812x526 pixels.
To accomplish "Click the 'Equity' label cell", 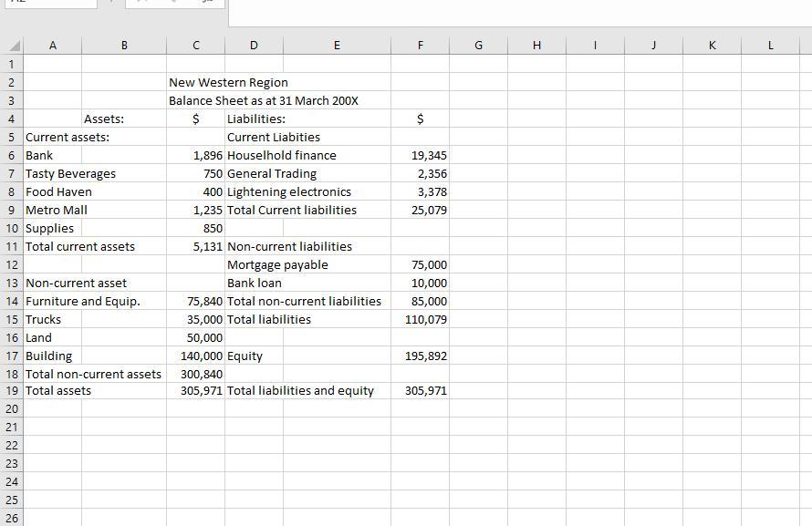I will point(254,356).
